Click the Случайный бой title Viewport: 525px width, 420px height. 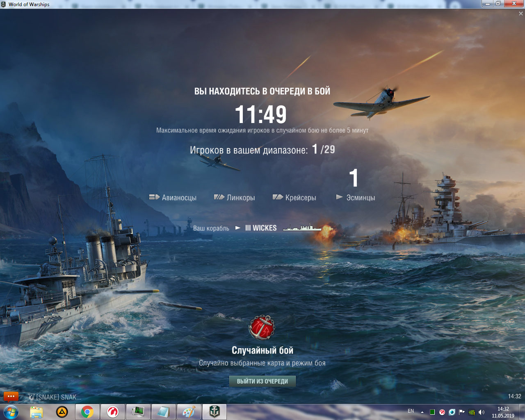[262, 350]
